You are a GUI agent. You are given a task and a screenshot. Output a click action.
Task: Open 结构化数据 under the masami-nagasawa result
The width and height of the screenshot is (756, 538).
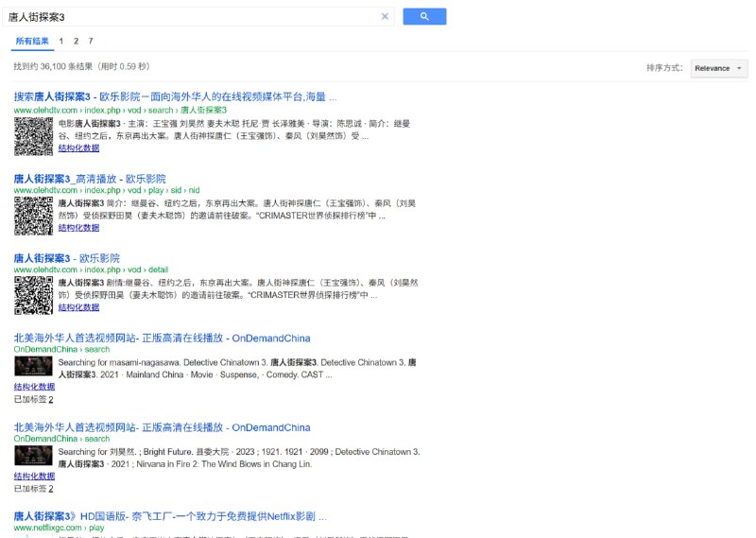click(34, 387)
